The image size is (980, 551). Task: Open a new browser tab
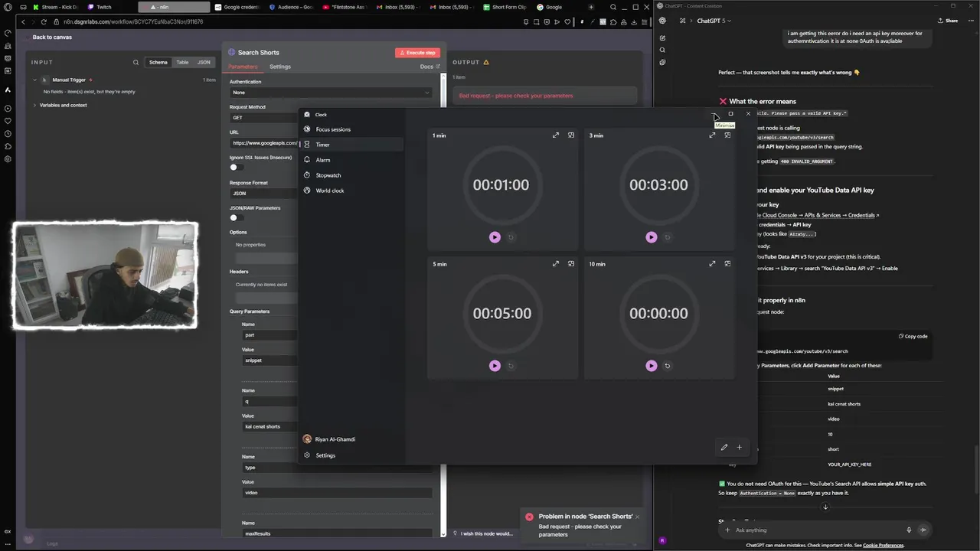(x=591, y=7)
